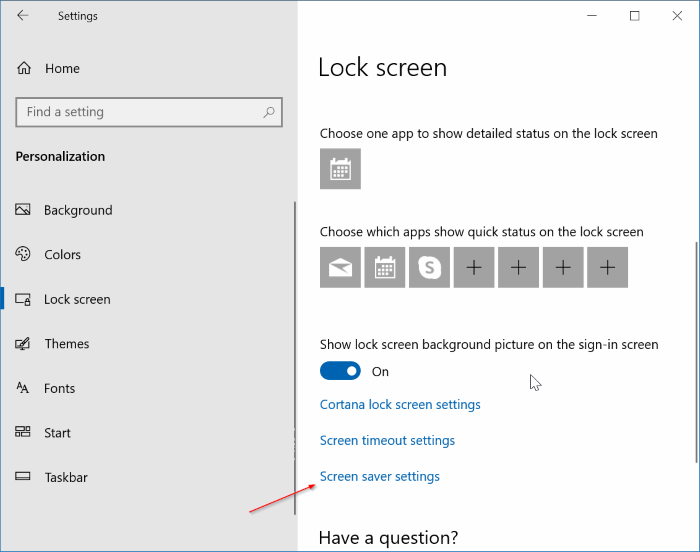Viewport: 700px width, 552px height.
Task: Focus the Find a setting search box
Action: (x=149, y=112)
